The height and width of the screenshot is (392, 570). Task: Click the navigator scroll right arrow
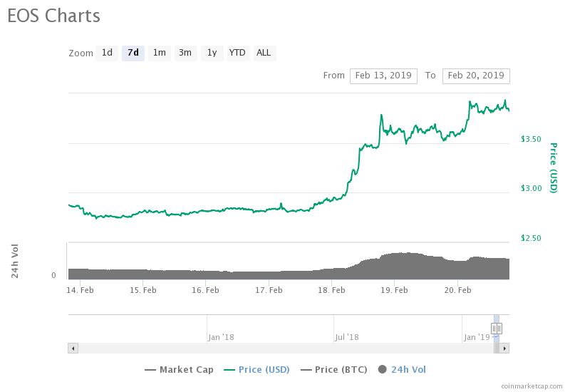504,349
